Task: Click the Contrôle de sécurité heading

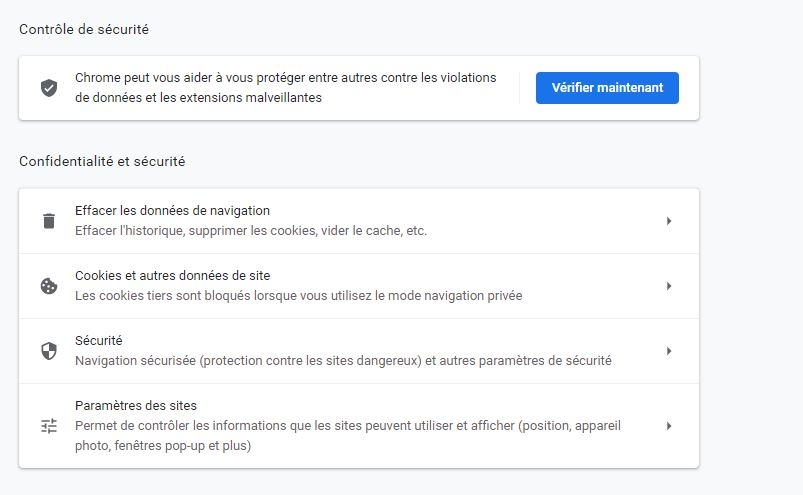Action: 84,30
